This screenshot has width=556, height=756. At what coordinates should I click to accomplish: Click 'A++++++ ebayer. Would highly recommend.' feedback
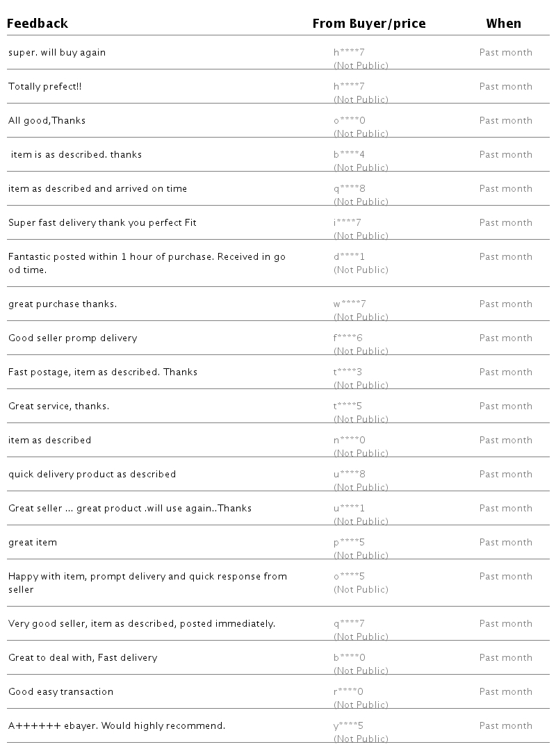coord(117,726)
